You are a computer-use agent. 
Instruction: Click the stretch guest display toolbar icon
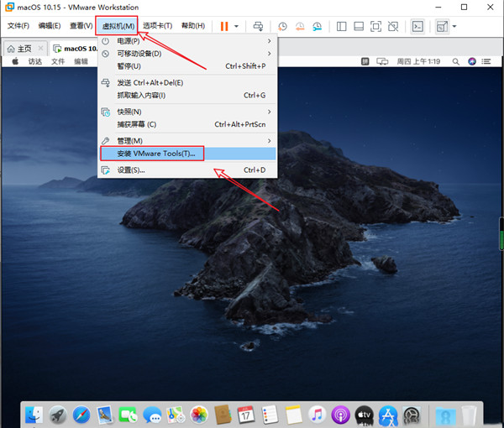tap(442, 26)
